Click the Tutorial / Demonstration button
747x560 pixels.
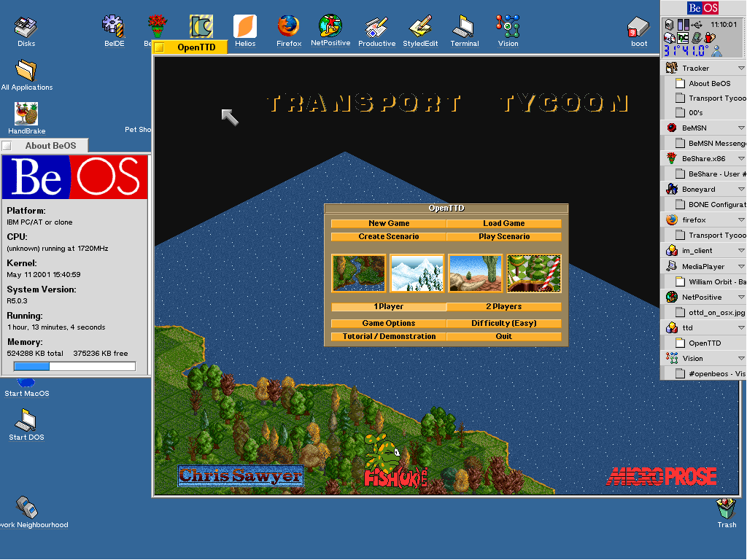pos(389,336)
